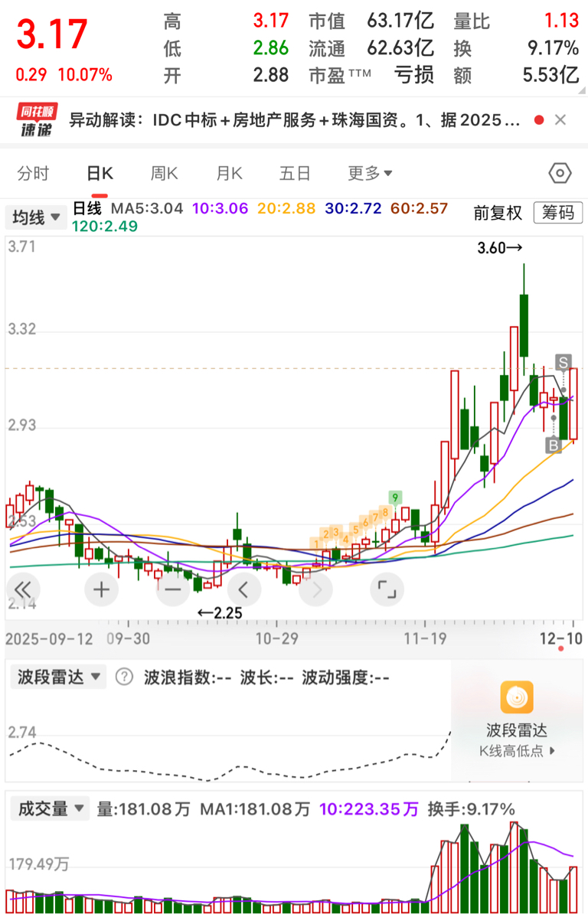Zoom in the K-line chart with plus
588x914 pixels.
[101, 590]
